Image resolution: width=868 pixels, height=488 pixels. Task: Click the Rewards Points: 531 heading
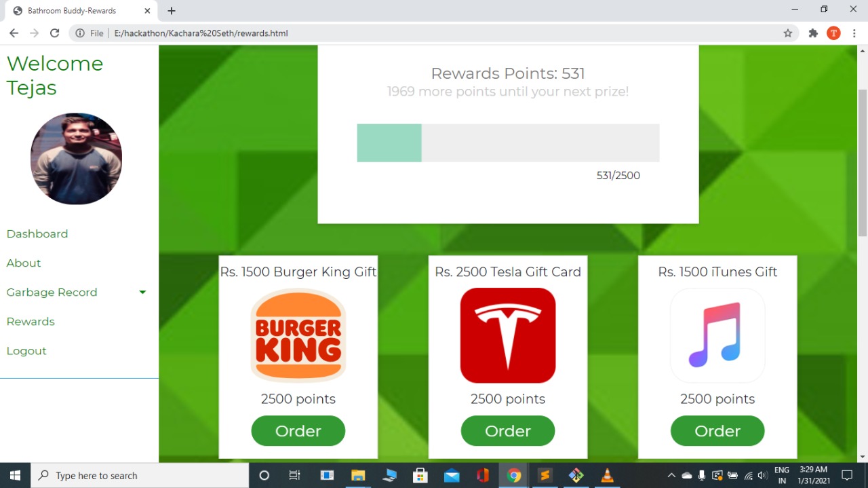pos(508,73)
